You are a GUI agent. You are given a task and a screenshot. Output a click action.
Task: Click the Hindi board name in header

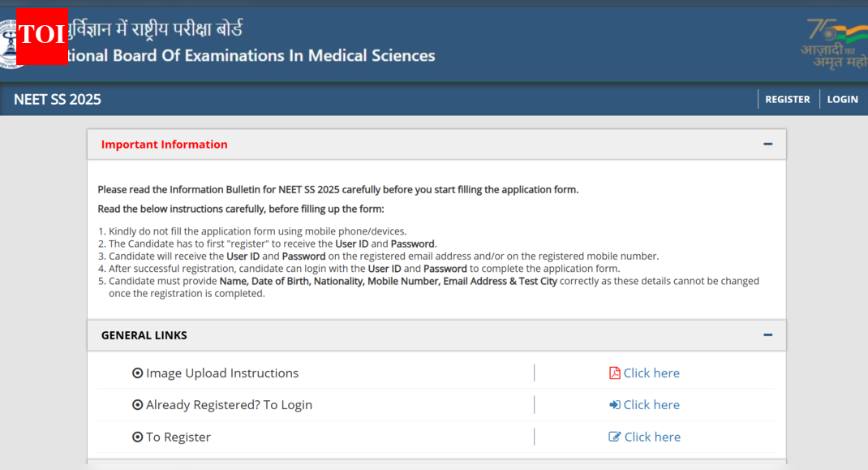pos(156,29)
